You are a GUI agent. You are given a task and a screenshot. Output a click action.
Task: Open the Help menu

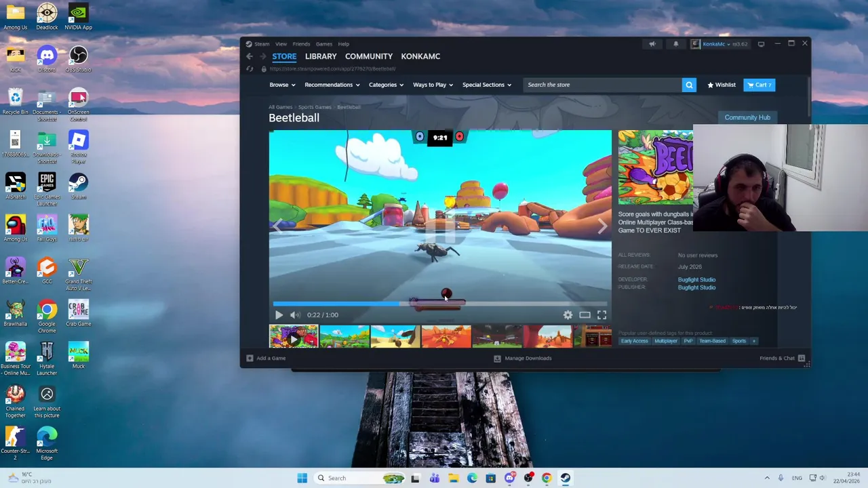344,44
